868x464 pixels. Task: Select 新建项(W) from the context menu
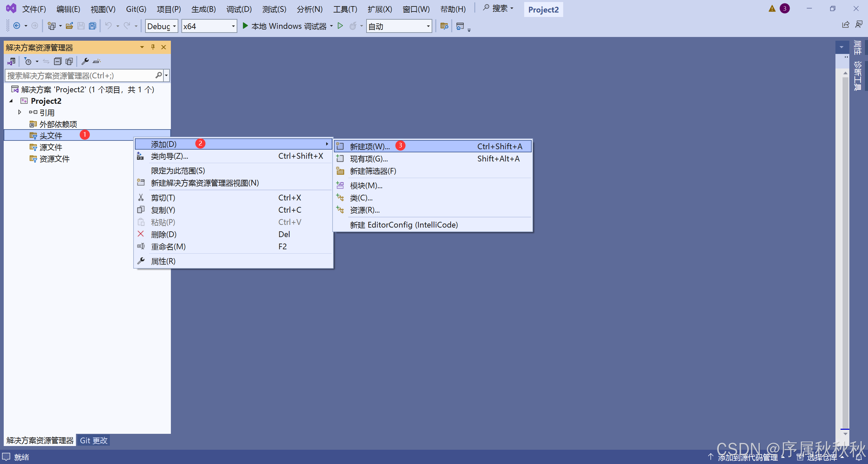pos(369,146)
